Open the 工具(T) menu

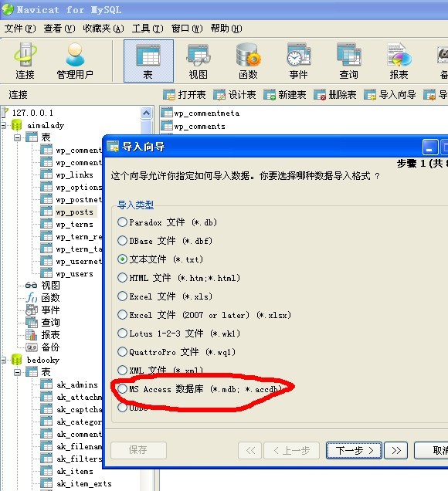[x=148, y=29]
